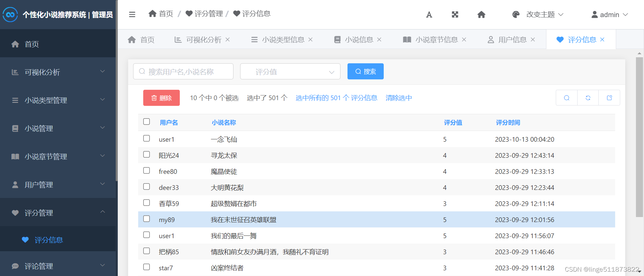Image resolution: width=644 pixels, height=276 pixels.
Task: Toggle fullscreen with the expand icon
Action: (x=455, y=14)
